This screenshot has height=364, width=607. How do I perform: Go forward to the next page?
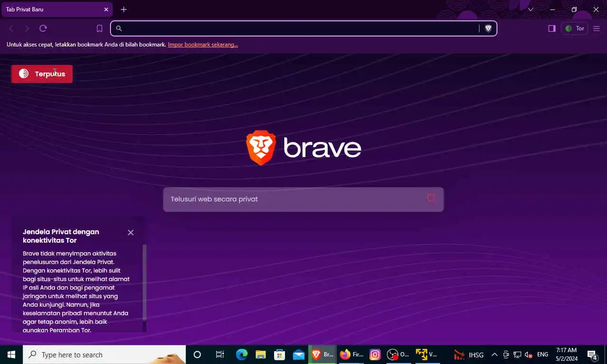[x=27, y=28]
